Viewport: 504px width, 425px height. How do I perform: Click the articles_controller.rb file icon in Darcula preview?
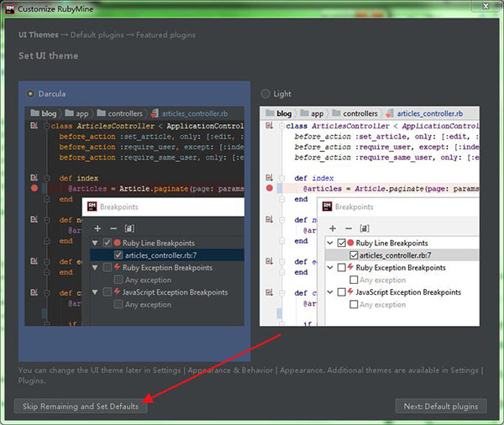155,113
